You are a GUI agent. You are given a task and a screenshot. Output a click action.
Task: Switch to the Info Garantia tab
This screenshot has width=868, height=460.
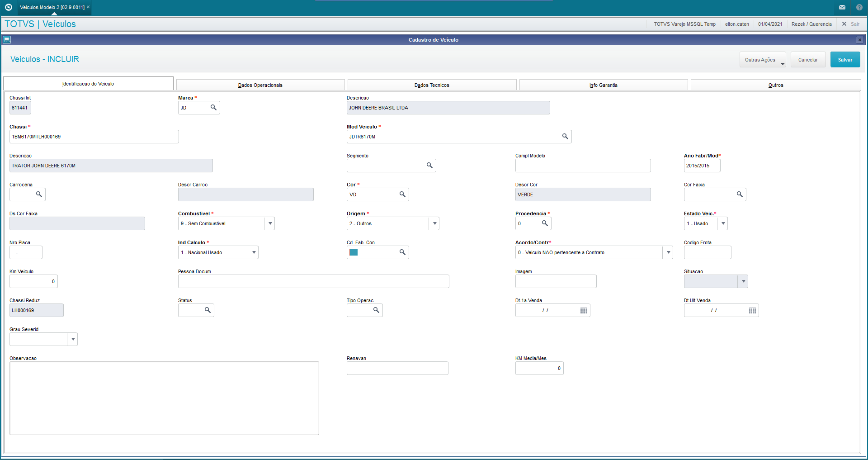click(x=604, y=85)
